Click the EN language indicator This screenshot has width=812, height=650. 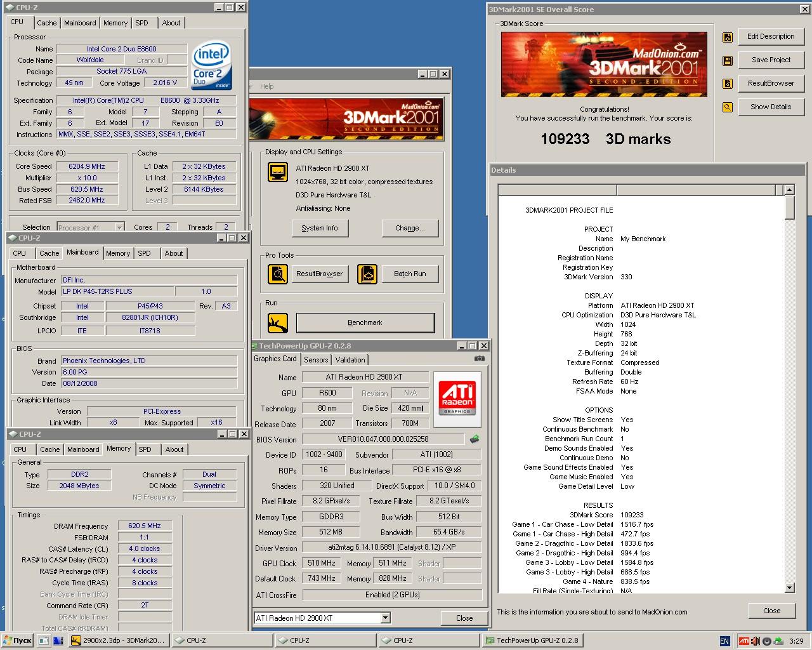point(724,641)
